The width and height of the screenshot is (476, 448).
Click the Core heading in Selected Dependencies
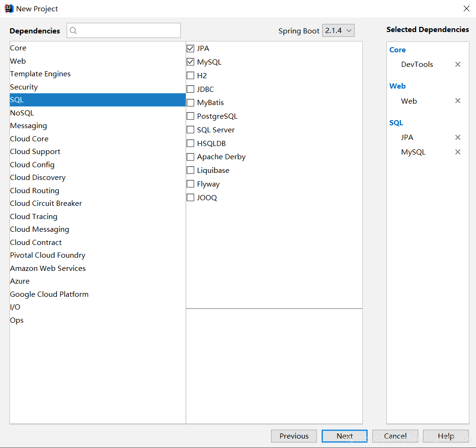[397, 50]
